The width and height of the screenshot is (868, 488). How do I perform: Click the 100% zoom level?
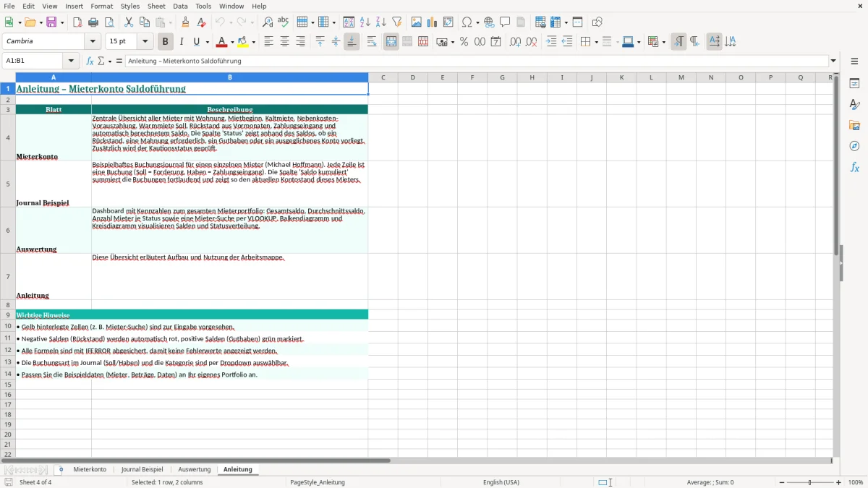coord(856,482)
